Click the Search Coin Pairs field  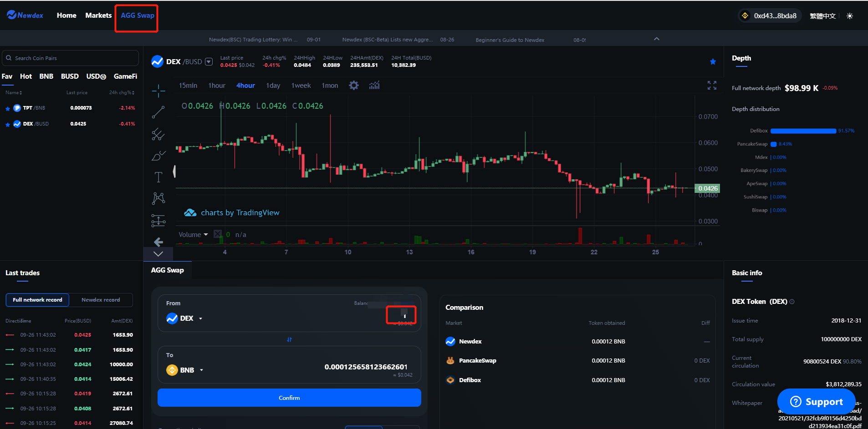point(70,58)
